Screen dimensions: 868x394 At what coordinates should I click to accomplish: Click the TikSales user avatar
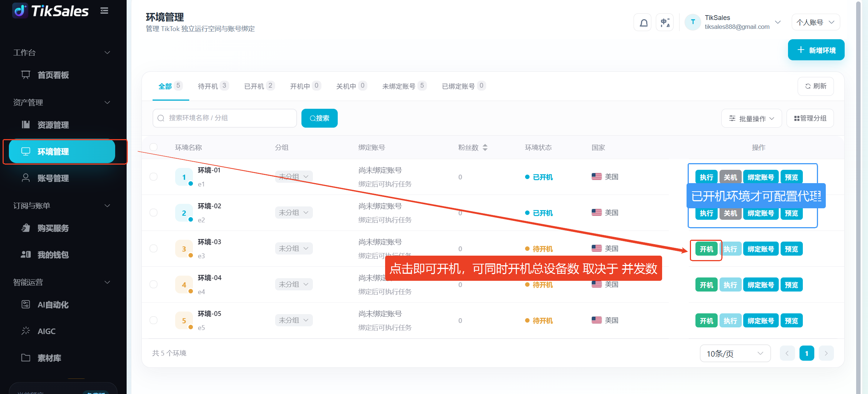coord(693,22)
